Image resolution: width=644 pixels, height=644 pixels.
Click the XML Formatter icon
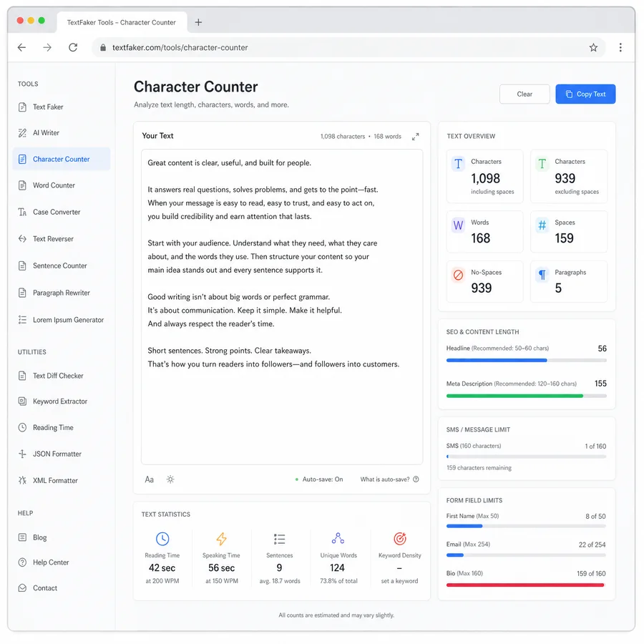pyautogui.click(x=23, y=481)
